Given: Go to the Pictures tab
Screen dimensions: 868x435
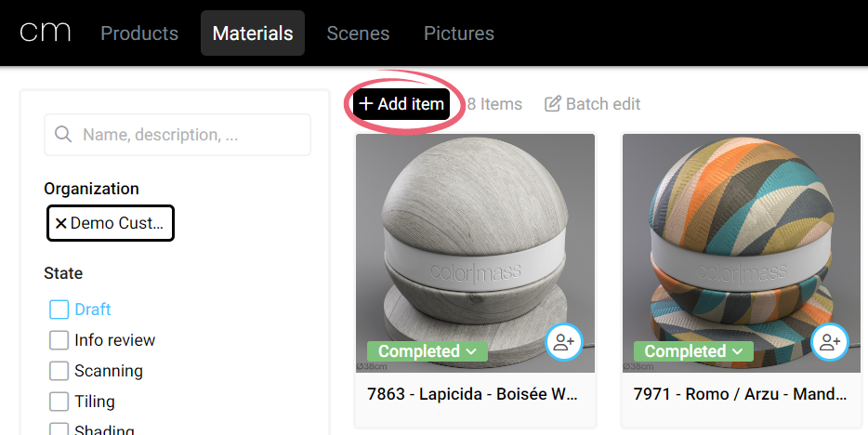Looking at the screenshot, I should point(459,33).
